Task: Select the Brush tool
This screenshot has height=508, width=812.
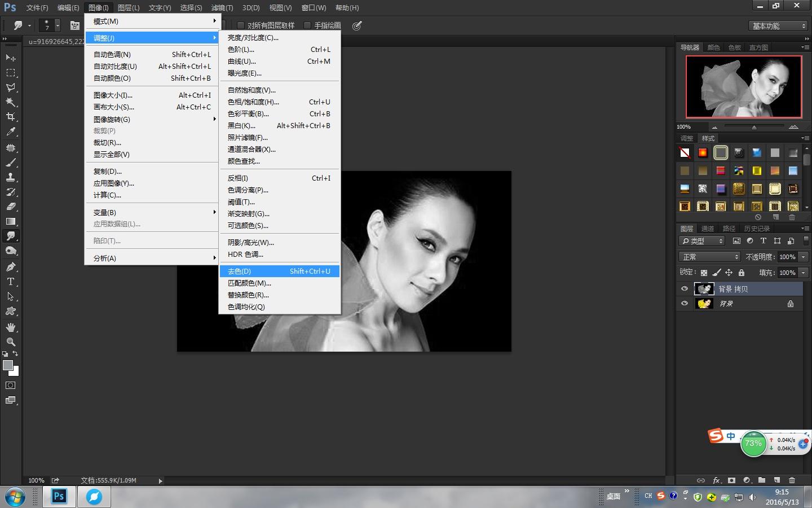Action: (11, 163)
